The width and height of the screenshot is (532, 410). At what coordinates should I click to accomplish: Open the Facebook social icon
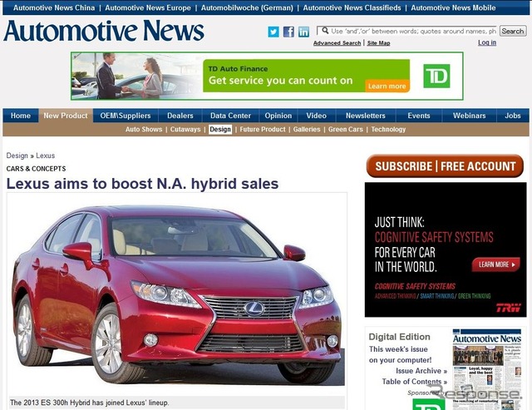tap(288, 32)
